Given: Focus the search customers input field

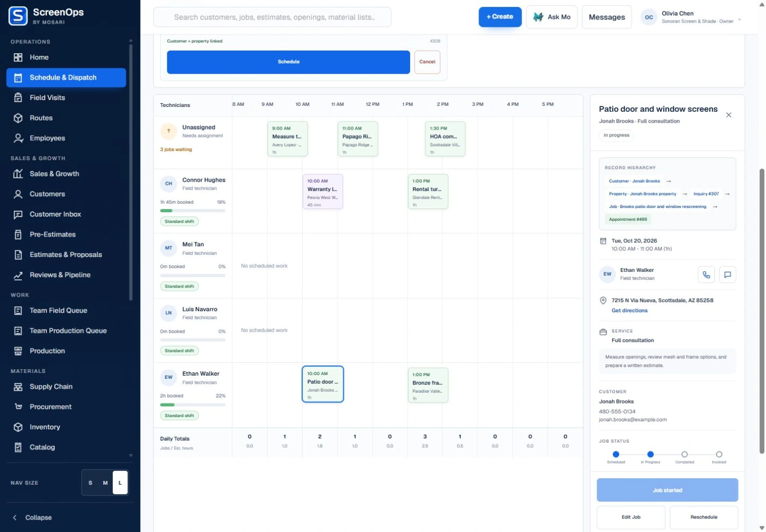Looking at the screenshot, I should pyautogui.click(x=272, y=17).
